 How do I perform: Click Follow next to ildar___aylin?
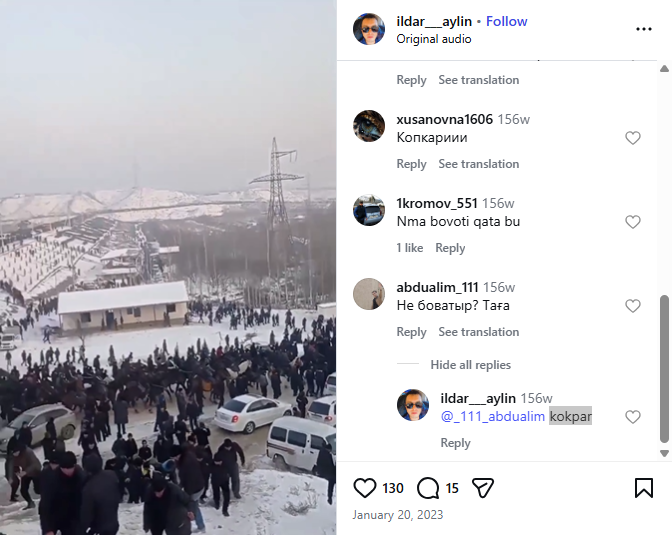[x=507, y=21]
